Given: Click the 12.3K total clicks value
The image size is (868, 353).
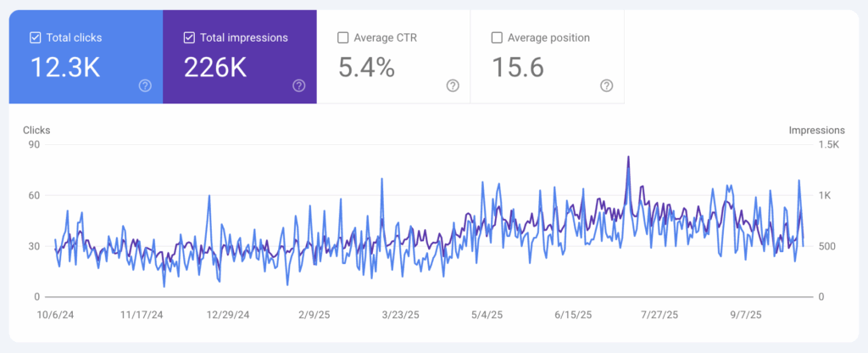Looking at the screenshot, I should pyautogui.click(x=65, y=68).
